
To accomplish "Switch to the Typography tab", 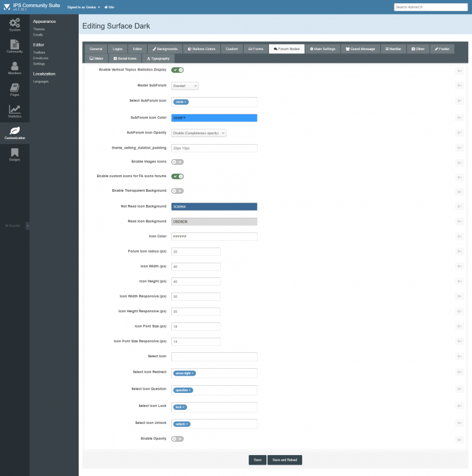I will 158,58.
